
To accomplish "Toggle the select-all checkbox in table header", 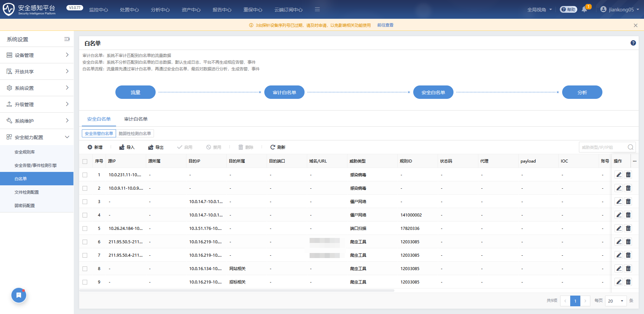I will click(x=85, y=162).
